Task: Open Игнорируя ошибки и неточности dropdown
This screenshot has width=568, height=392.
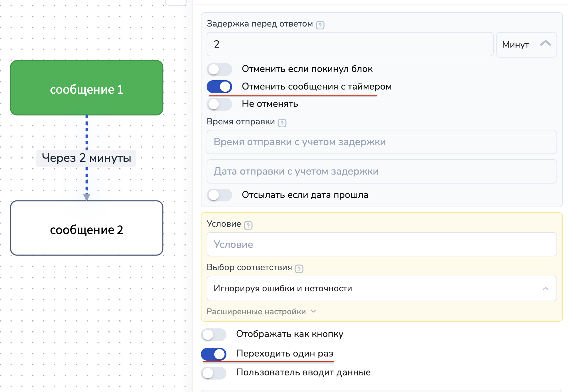Action: click(382, 288)
